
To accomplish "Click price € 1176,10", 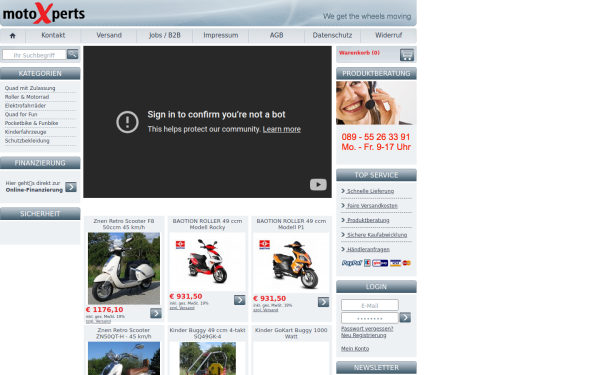I will coord(104,310).
